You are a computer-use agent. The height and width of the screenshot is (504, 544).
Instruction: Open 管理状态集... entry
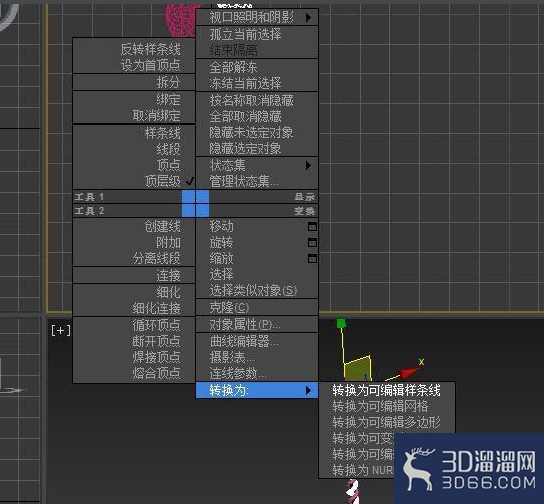257,181
